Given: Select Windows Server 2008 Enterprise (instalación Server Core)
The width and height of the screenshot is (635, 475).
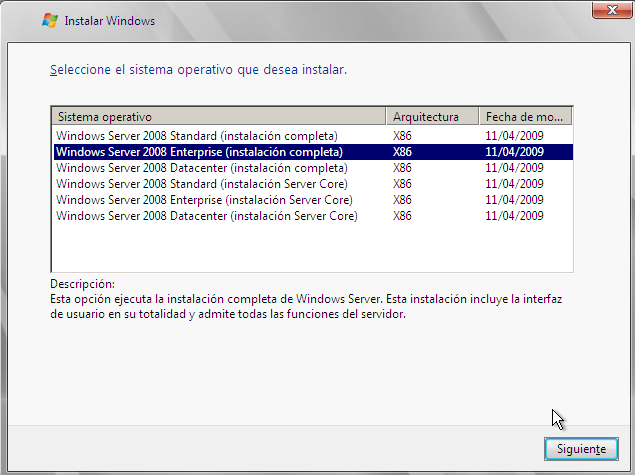Looking at the screenshot, I should pos(313,200).
